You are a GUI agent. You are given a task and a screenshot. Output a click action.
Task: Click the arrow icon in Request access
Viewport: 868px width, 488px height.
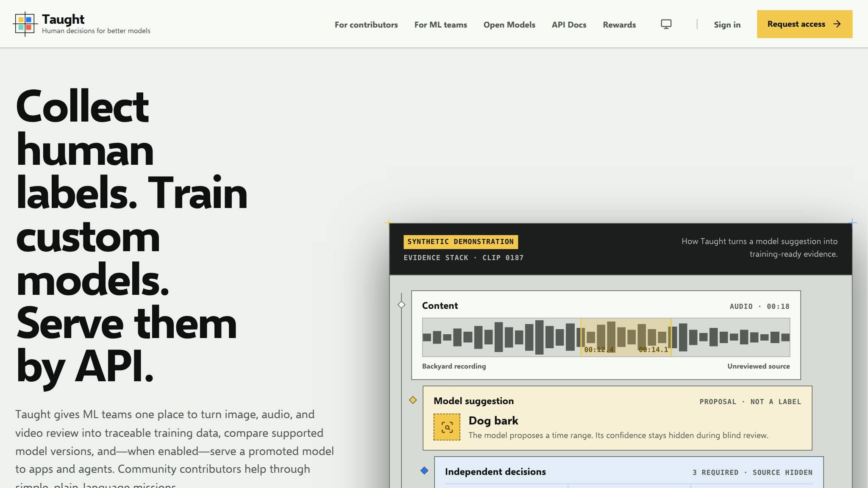point(837,24)
